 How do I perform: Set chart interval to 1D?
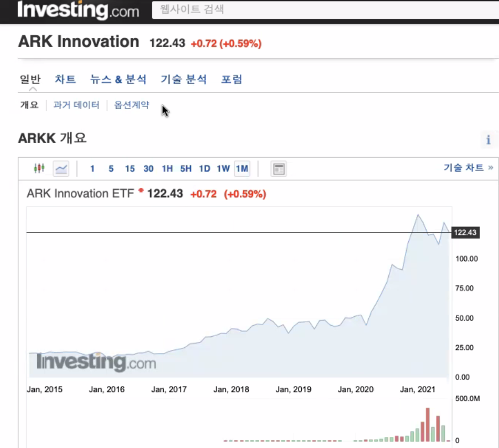pyautogui.click(x=205, y=168)
